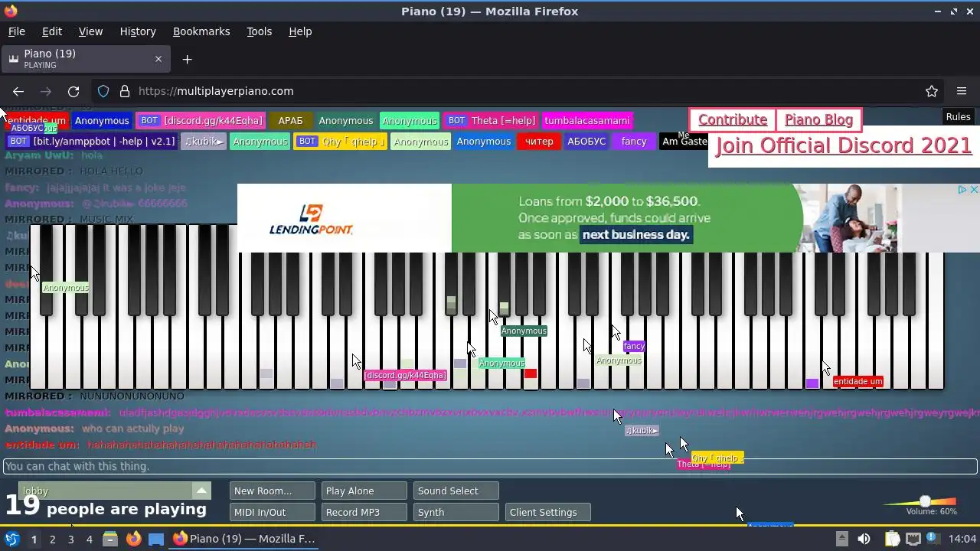The height and width of the screenshot is (551, 980).
Task: Click the New Room... button
Action: coord(272,491)
